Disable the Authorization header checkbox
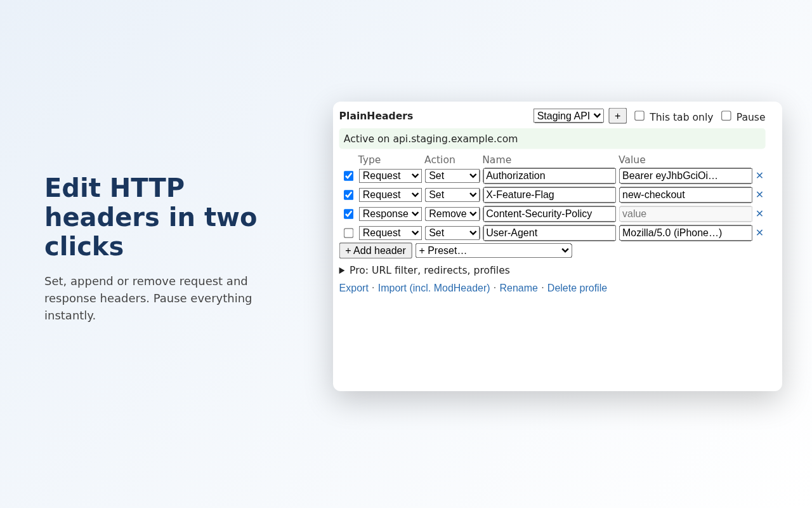 pyautogui.click(x=348, y=176)
